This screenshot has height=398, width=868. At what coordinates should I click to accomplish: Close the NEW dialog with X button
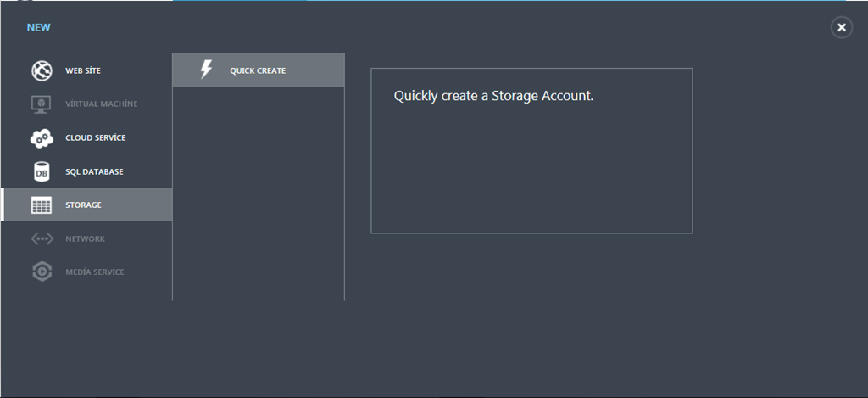(x=842, y=27)
